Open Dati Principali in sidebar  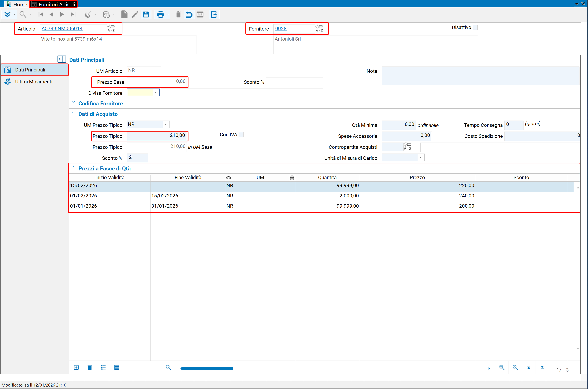click(35, 70)
